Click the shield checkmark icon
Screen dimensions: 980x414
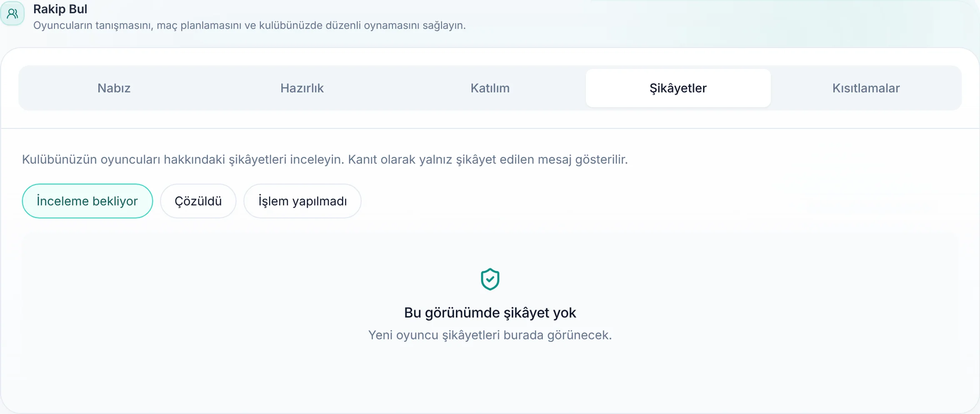(490, 279)
